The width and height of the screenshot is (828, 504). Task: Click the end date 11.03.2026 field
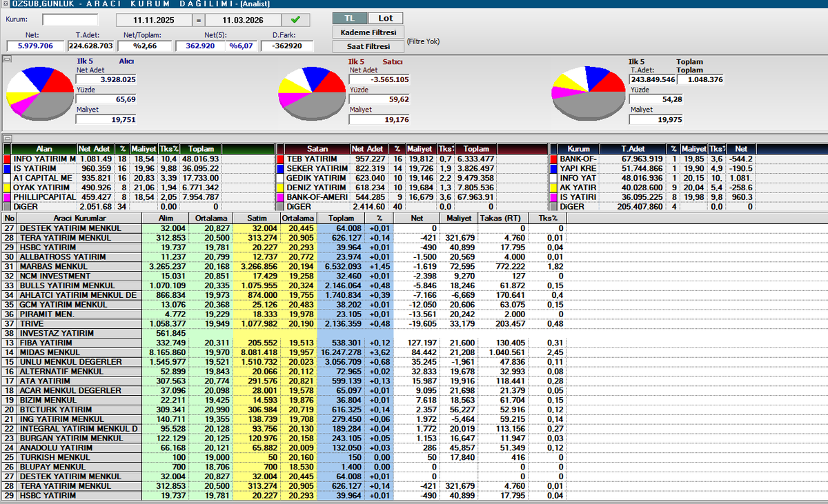point(244,21)
